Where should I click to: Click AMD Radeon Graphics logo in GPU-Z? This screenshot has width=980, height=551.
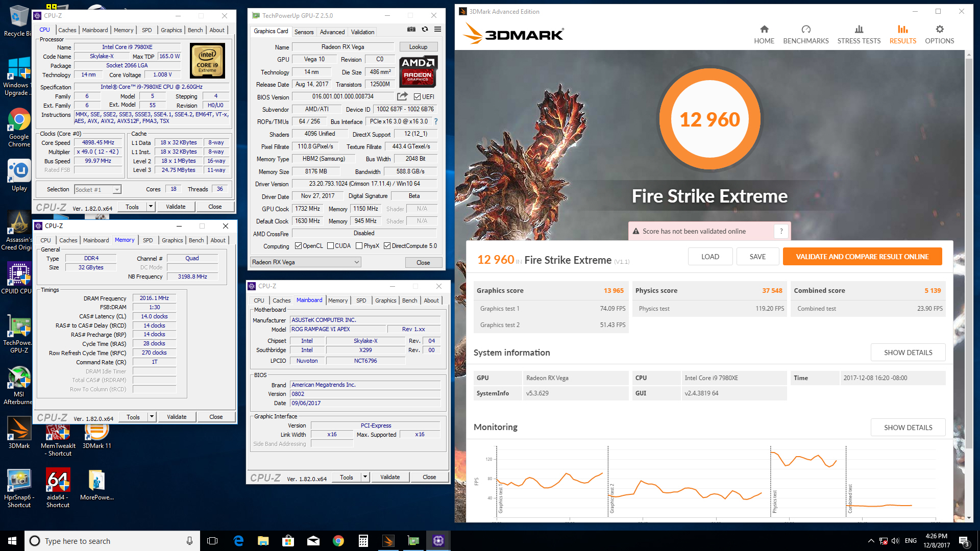coord(418,71)
